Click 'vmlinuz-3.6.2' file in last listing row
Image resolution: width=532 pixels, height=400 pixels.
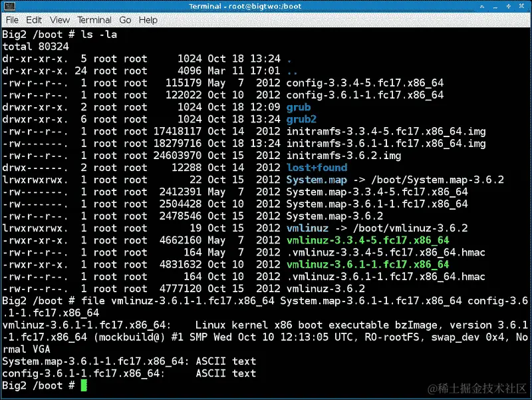(326, 289)
